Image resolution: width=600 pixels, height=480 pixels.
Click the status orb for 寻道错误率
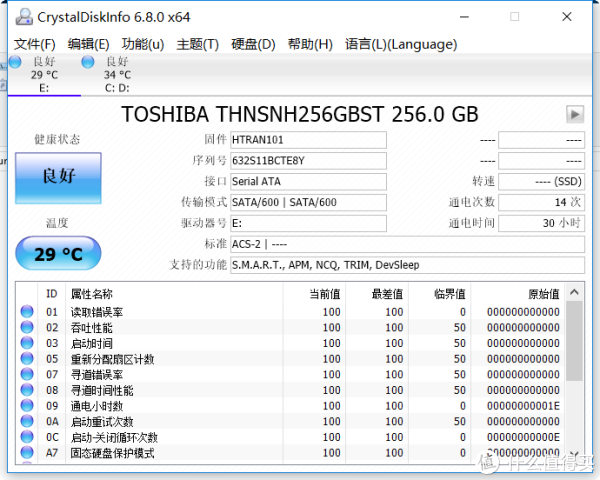[x=27, y=374]
